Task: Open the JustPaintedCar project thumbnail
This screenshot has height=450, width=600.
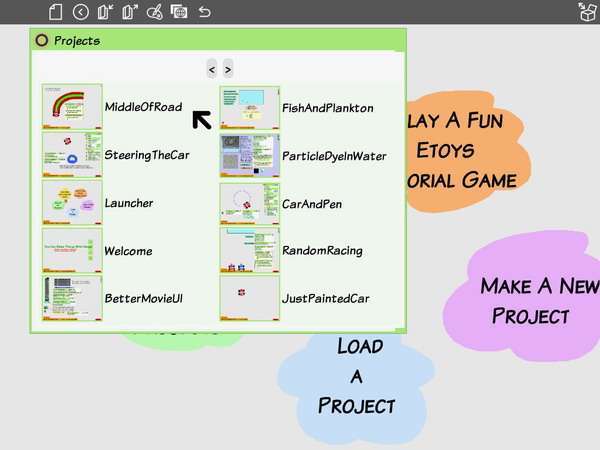Action: pyautogui.click(x=249, y=298)
